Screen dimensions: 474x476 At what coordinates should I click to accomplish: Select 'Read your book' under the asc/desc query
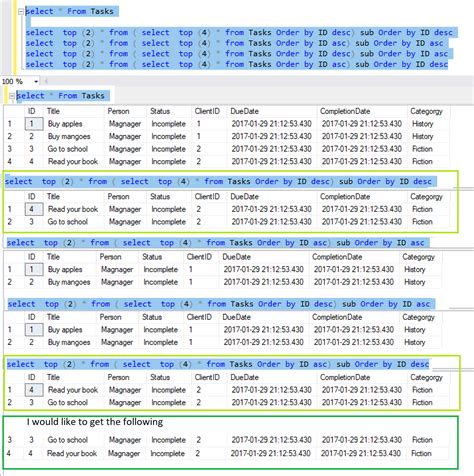click(x=73, y=390)
